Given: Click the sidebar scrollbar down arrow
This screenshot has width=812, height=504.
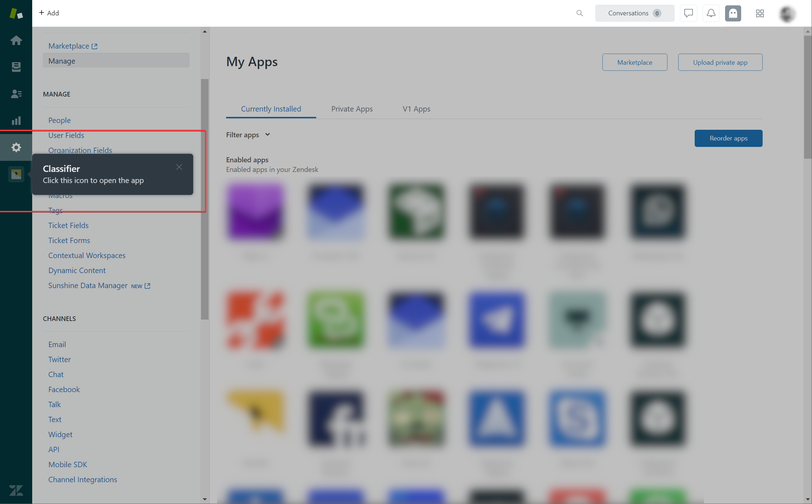Looking at the screenshot, I should 205,499.
